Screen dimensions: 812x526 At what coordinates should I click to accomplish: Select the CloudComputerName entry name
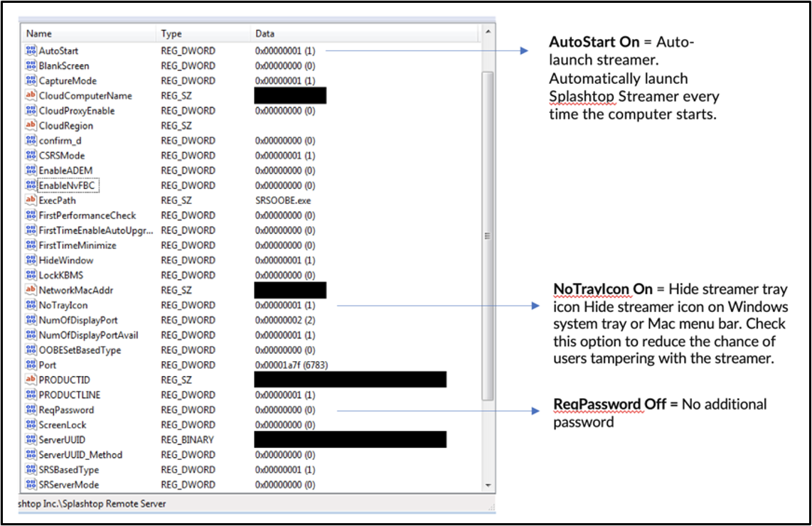(85, 96)
